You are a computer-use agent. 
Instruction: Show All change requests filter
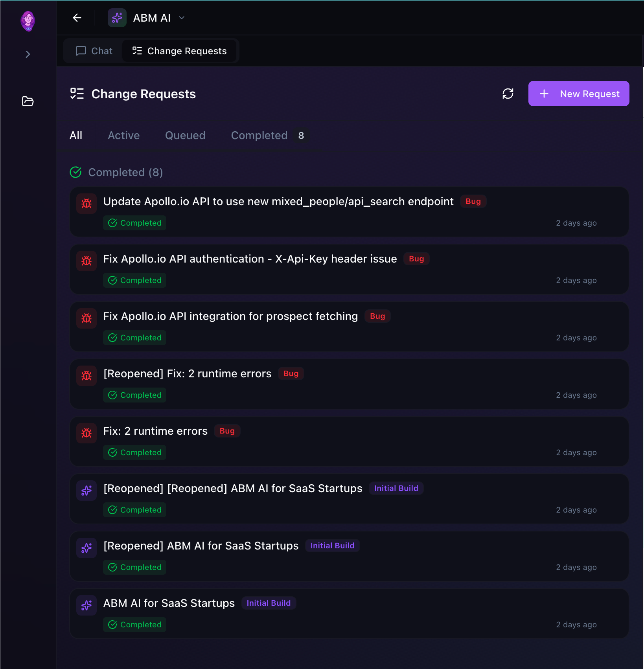tap(76, 136)
